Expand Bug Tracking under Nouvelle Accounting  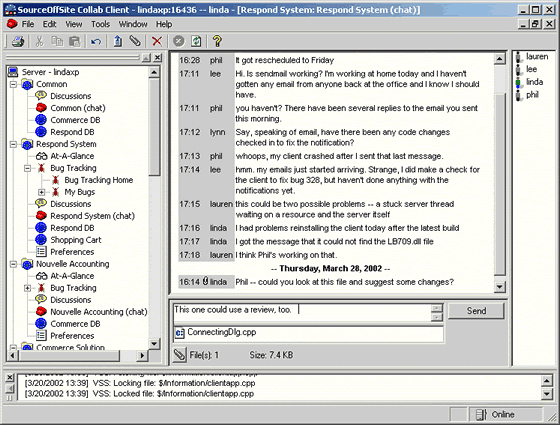coord(28,288)
